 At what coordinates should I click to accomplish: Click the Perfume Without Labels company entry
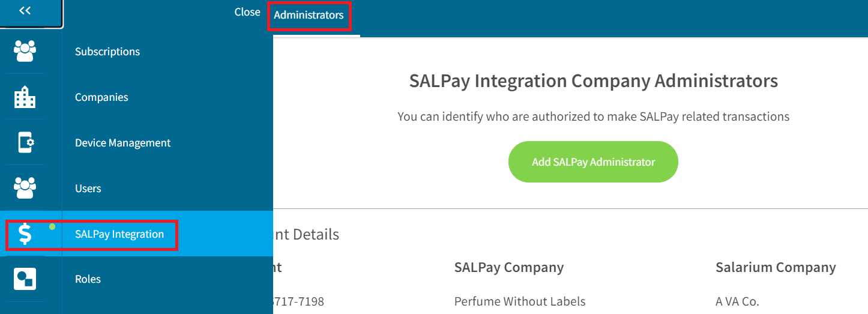(520, 301)
